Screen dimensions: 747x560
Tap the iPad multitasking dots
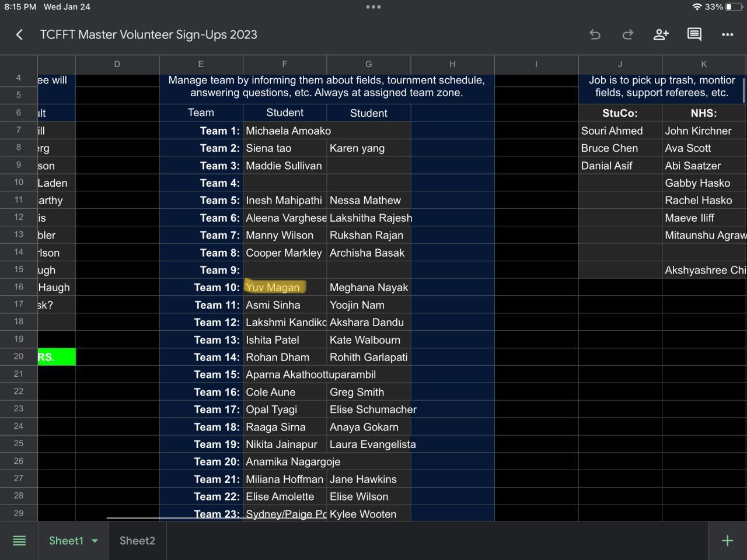(373, 7)
